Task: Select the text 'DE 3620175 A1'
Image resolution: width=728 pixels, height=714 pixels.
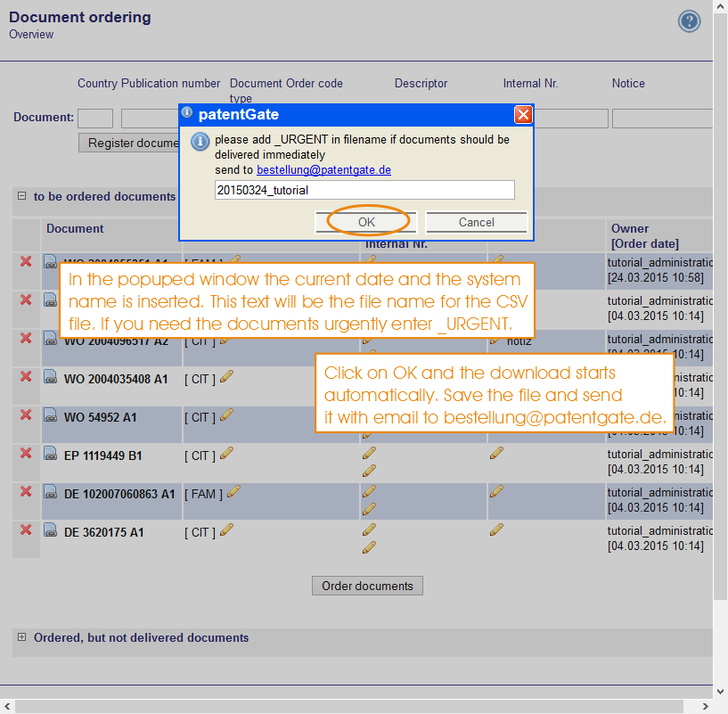Action: pyautogui.click(x=104, y=532)
